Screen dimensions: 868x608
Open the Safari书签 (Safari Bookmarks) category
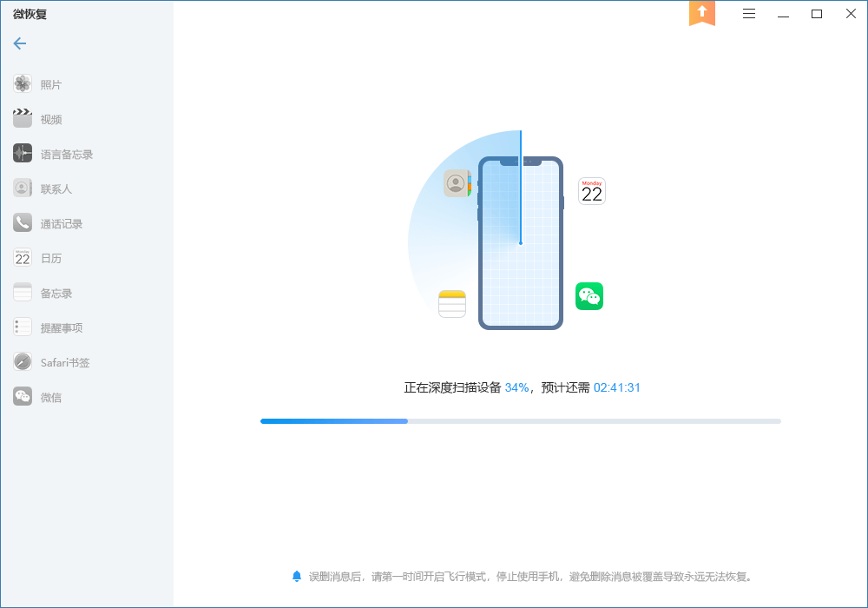pos(52,361)
